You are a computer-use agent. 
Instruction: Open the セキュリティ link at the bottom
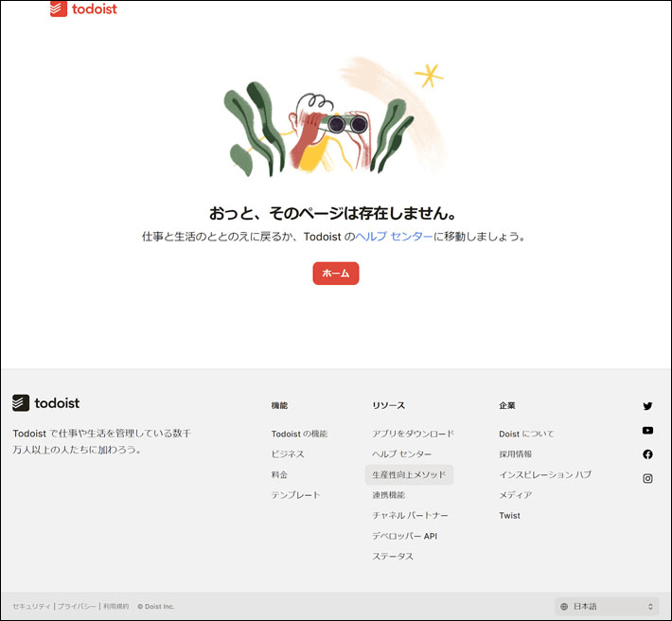pyautogui.click(x=32, y=607)
